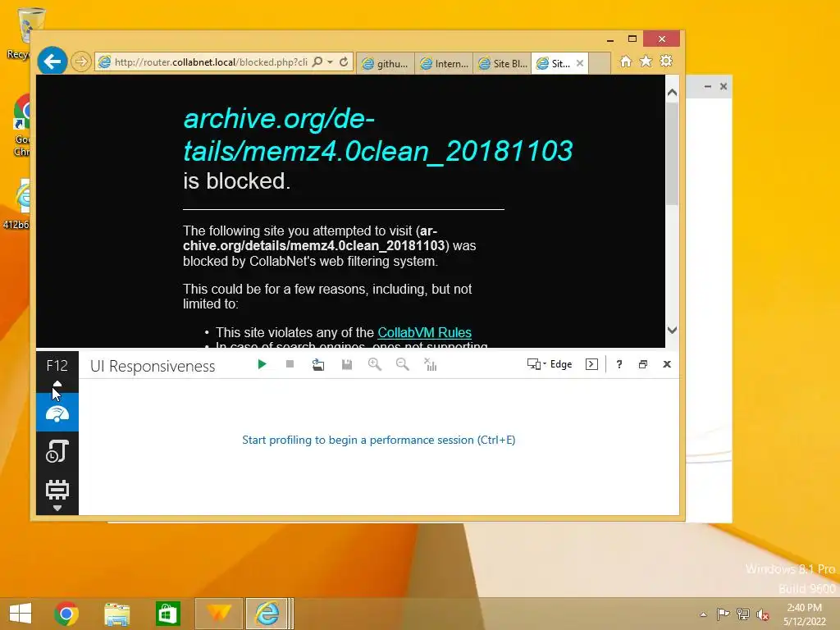Close the active Sit... tab
Image resolution: width=840 pixels, height=630 pixels.
pos(580,63)
